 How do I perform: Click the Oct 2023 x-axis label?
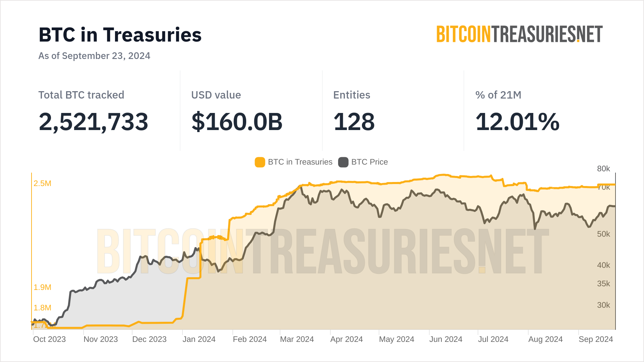(x=49, y=339)
